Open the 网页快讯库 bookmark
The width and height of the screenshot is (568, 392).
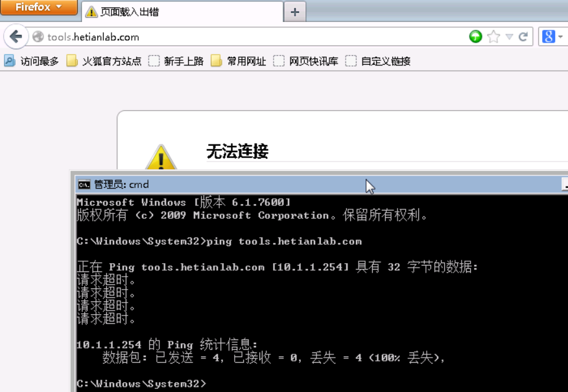click(306, 61)
